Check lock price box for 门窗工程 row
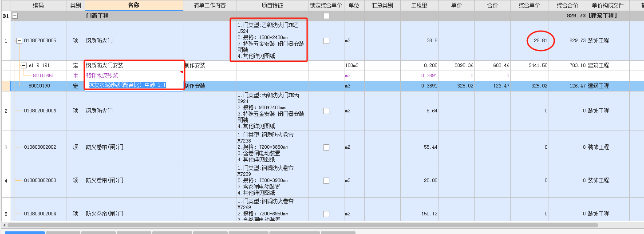 (326, 16)
